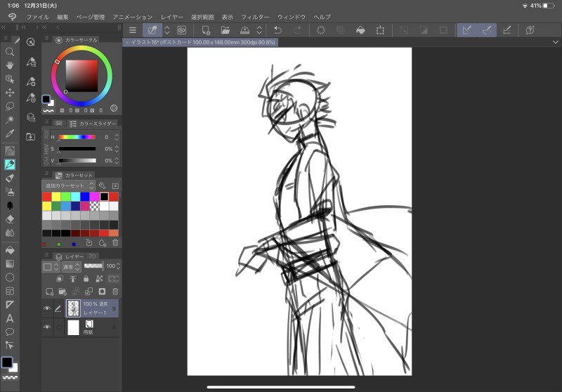Select the Correct line tool
This screenshot has height=392, width=562.
[10, 346]
